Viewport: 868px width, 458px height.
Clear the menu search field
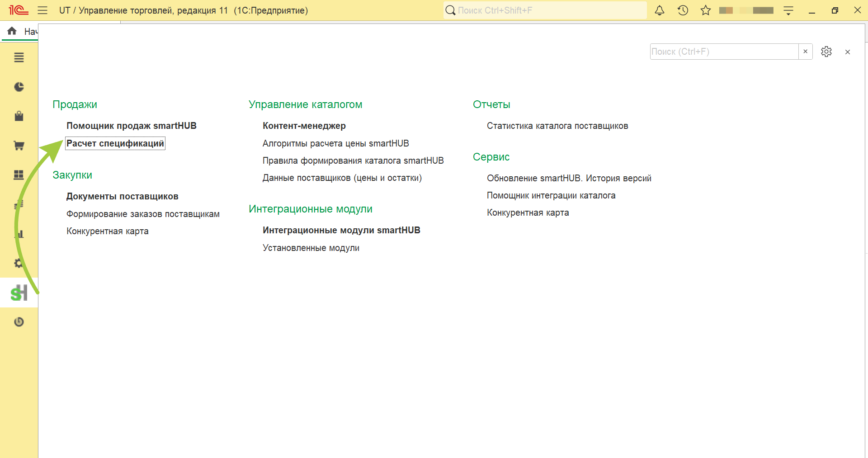(x=805, y=52)
